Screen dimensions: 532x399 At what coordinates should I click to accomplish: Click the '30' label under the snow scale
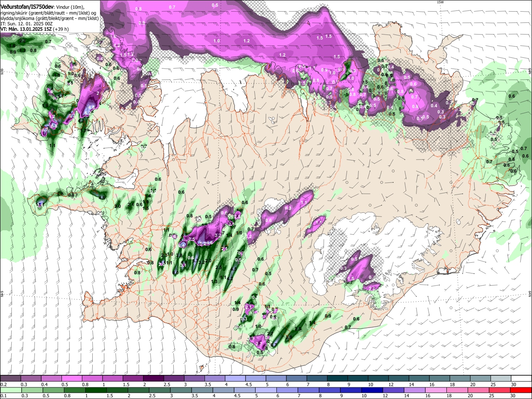tap(513, 384)
